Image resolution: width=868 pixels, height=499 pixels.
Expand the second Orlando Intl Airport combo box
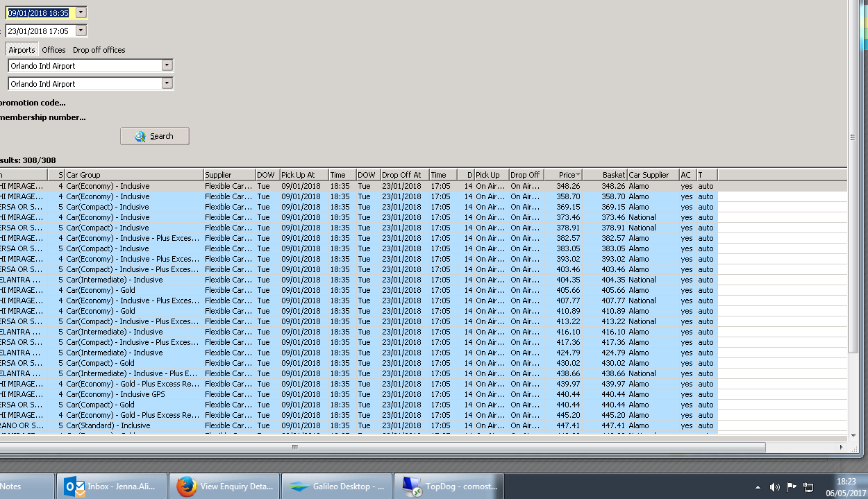(x=167, y=83)
